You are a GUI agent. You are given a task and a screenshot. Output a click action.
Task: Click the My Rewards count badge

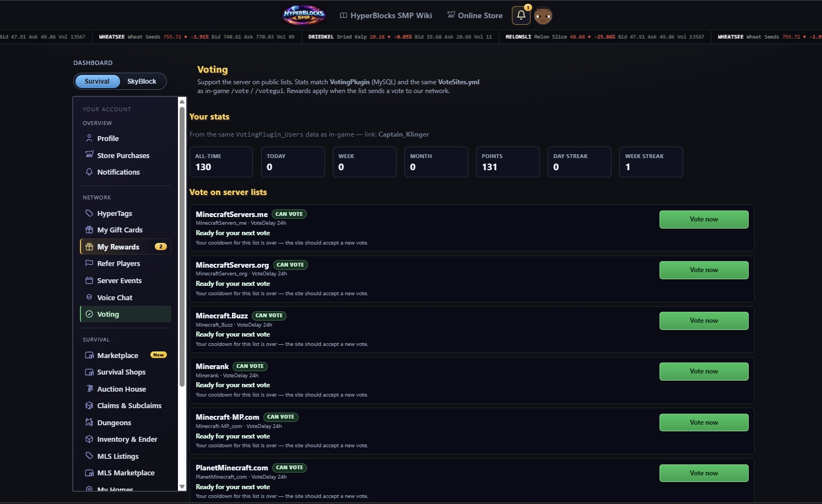click(x=160, y=247)
